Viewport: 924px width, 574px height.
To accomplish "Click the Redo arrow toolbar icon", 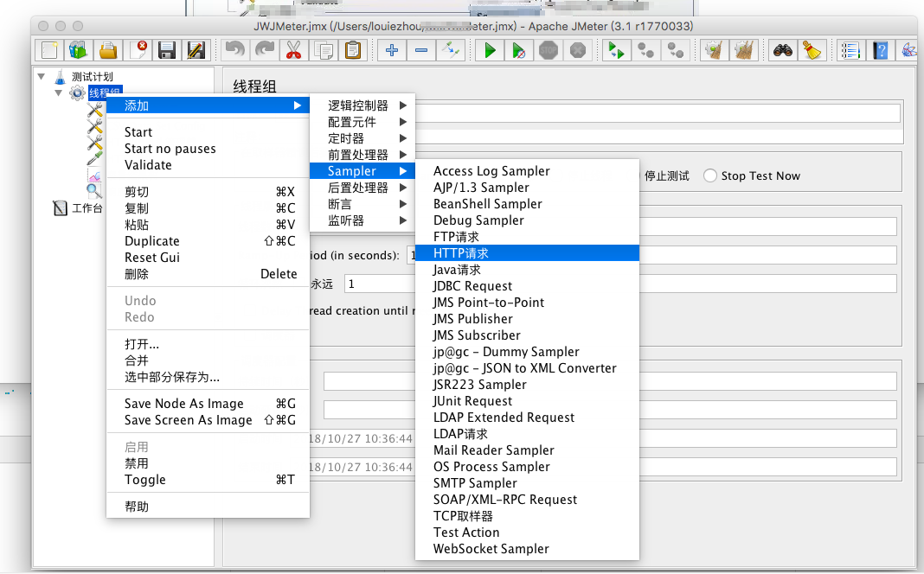I will coord(265,51).
